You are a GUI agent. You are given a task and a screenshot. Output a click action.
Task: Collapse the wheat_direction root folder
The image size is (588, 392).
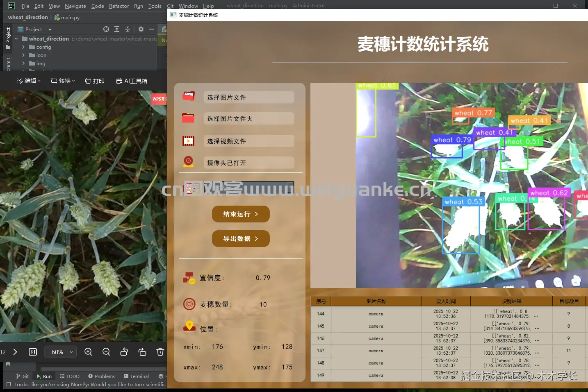16,39
